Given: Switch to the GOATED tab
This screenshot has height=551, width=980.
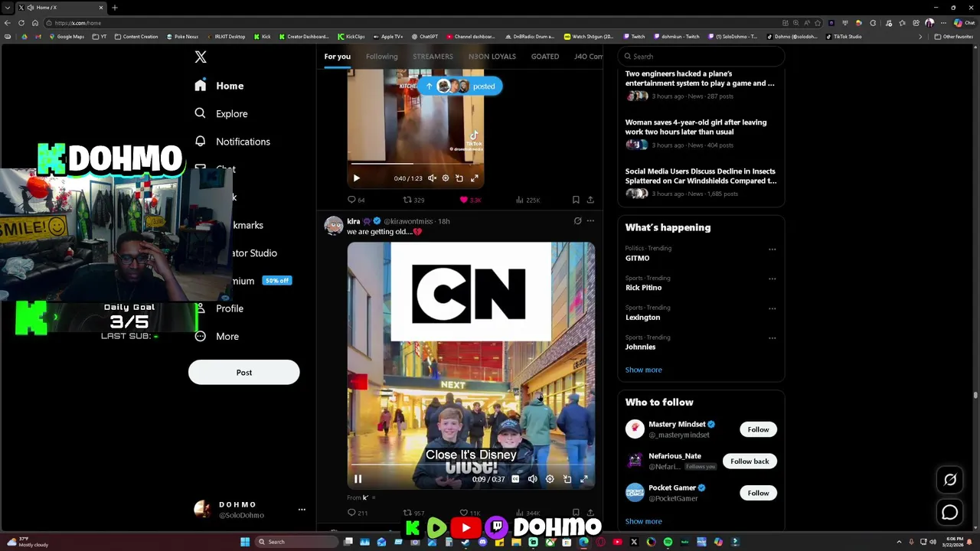Looking at the screenshot, I should pyautogui.click(x=545, y=57).
